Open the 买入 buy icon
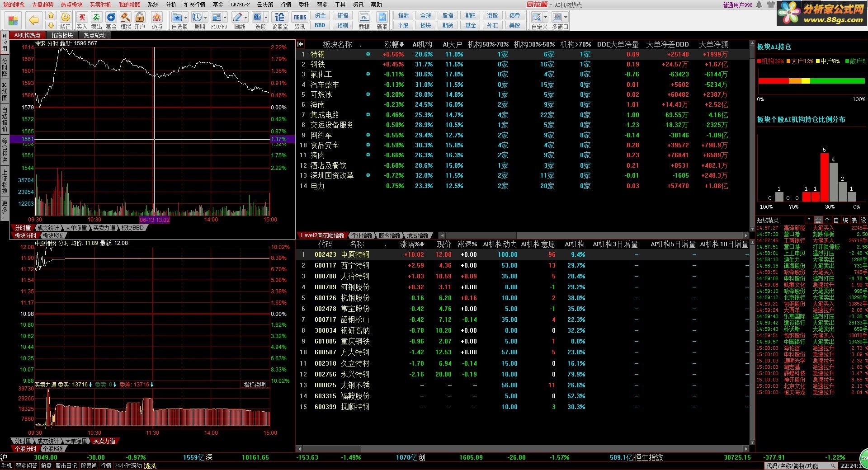Viewport: 868px width, 470px height. pyautogui.click(x=82, y=17)
